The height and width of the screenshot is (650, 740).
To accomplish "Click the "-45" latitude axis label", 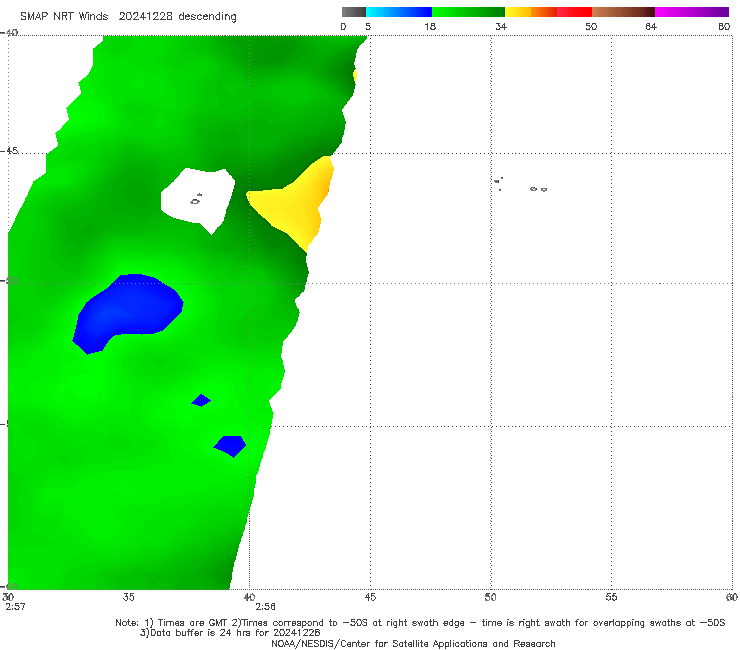I will click(9, 151).
